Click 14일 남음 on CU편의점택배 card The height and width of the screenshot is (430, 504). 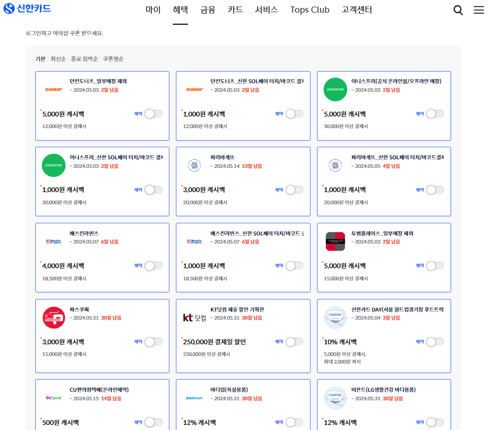point(111,399)
